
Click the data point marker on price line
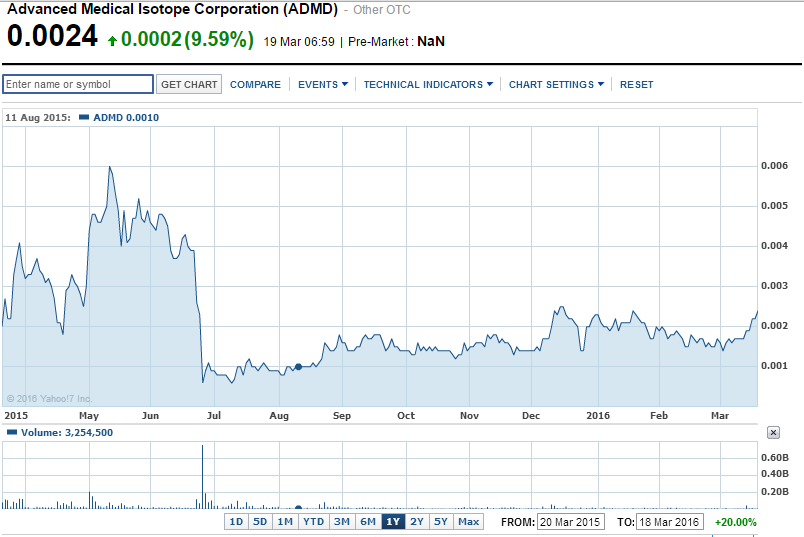[298, 367]
